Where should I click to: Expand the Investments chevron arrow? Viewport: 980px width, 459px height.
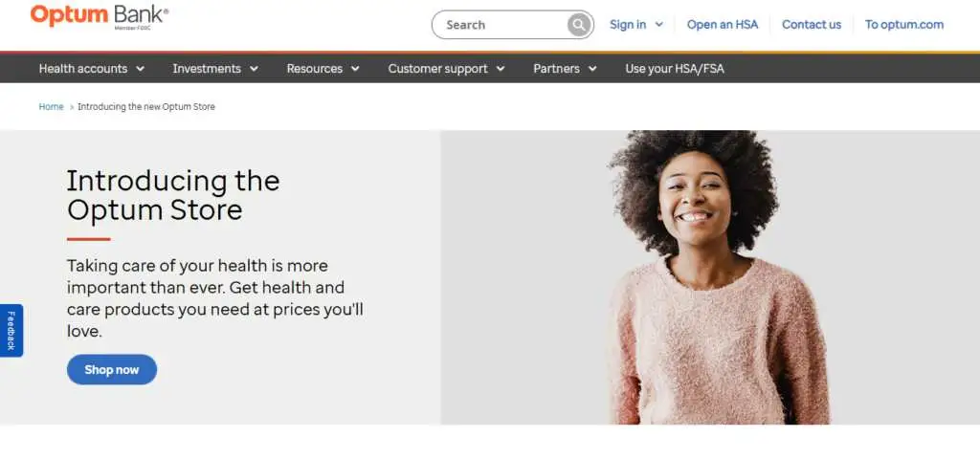(x=254, y=69)
